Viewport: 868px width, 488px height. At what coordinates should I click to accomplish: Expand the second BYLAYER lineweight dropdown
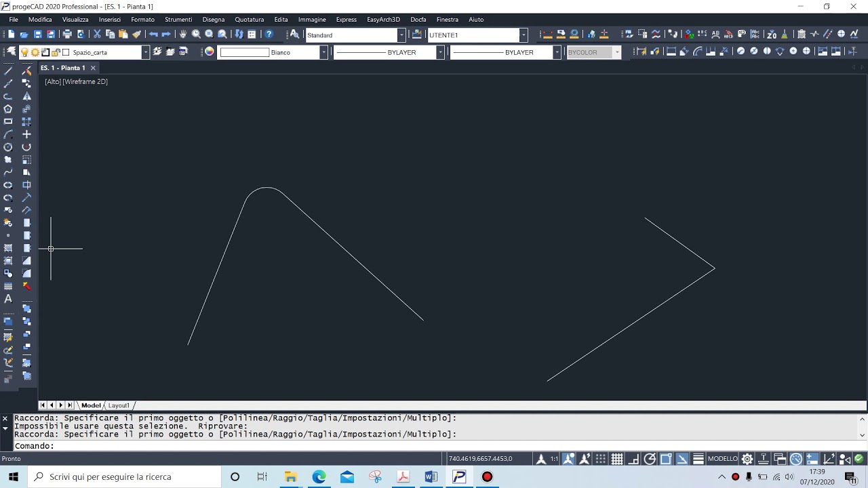click(557, 52)
